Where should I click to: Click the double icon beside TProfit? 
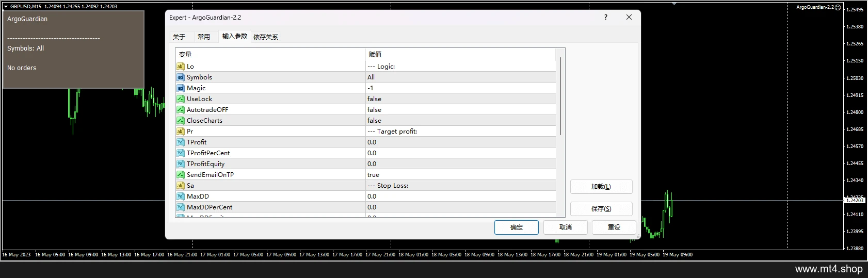180,142
